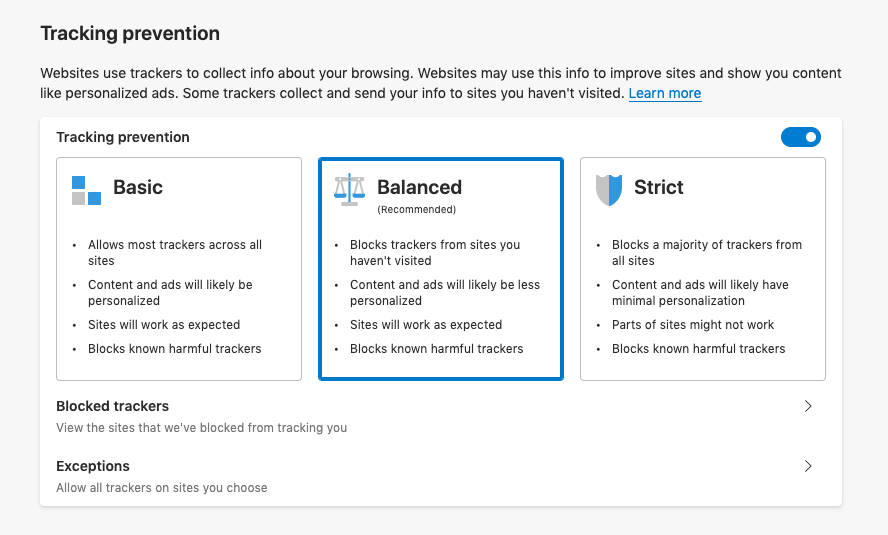Expand the Exceptions chevron arrow
The height and width of the screenshot is (535, 888).
point(808,466)
